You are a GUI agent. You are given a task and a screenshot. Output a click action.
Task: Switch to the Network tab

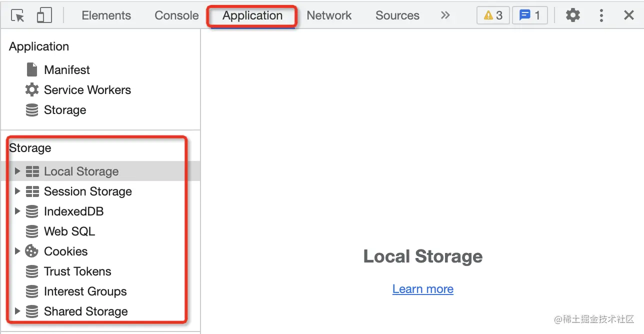pyautogui.click(x=329, y=15)
